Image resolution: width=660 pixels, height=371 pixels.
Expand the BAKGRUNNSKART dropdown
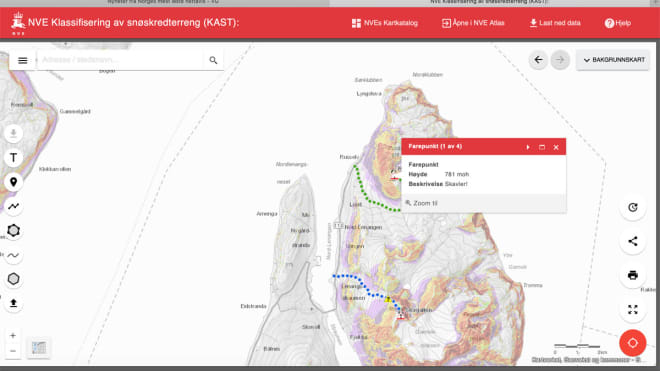pyautogui.click(x=613, y=60)
